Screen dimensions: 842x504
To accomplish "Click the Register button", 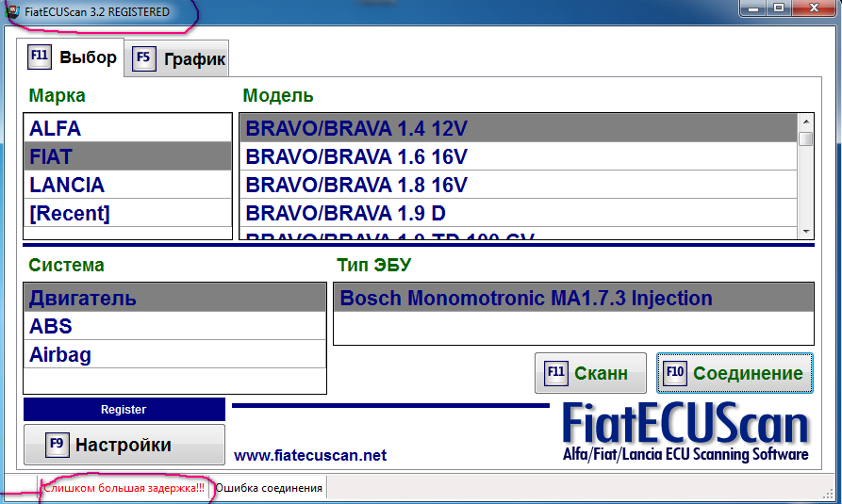I will pyautogui.click(x=124, y=410).
